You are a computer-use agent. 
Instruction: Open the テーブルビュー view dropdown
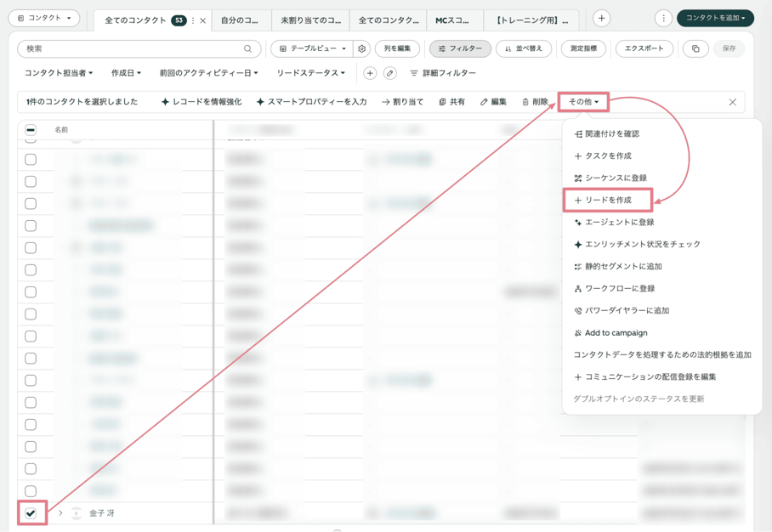313,48
